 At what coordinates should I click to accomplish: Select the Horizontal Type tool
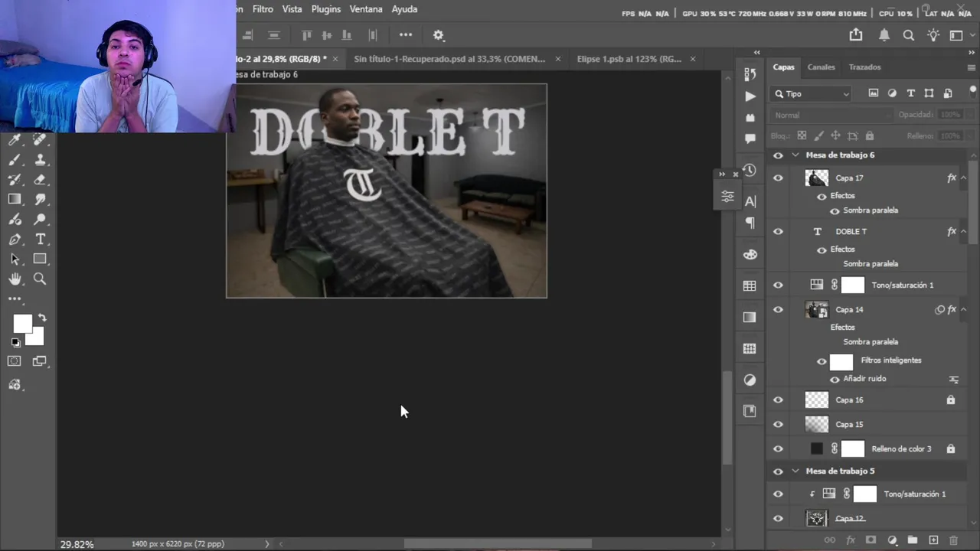click(40, 240)
